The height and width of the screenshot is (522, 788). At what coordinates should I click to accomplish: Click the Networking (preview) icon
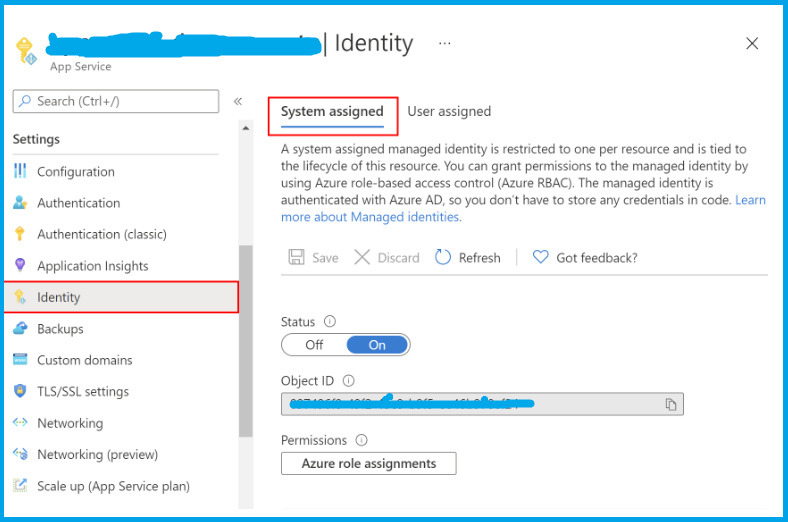pyautogui.click(x=20, y=454)
